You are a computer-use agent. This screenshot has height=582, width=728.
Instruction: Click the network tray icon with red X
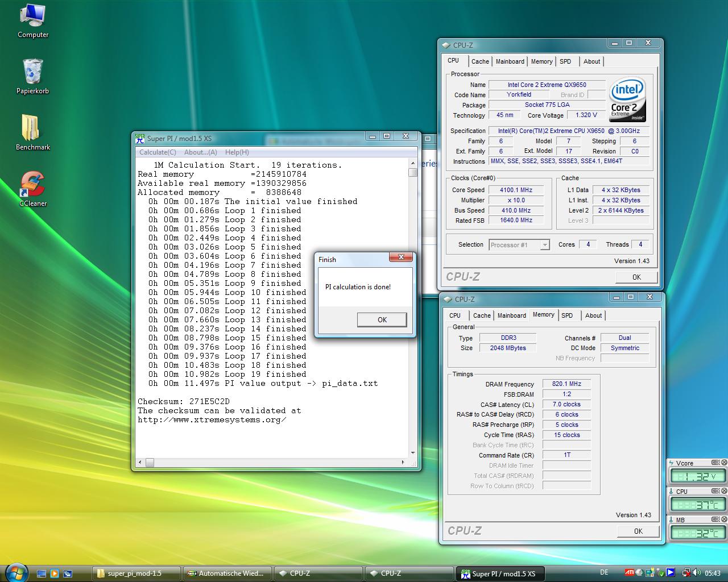tap(686, 573)
